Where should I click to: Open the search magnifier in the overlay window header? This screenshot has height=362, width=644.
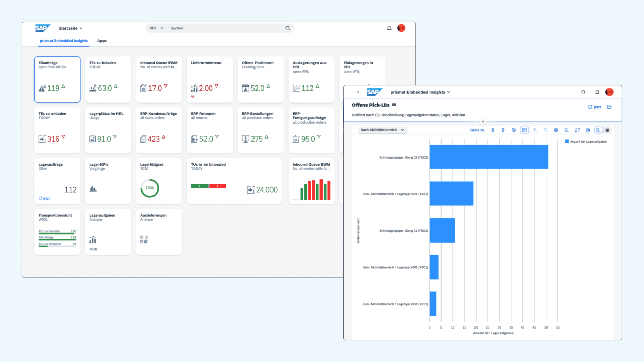[583, 92]
